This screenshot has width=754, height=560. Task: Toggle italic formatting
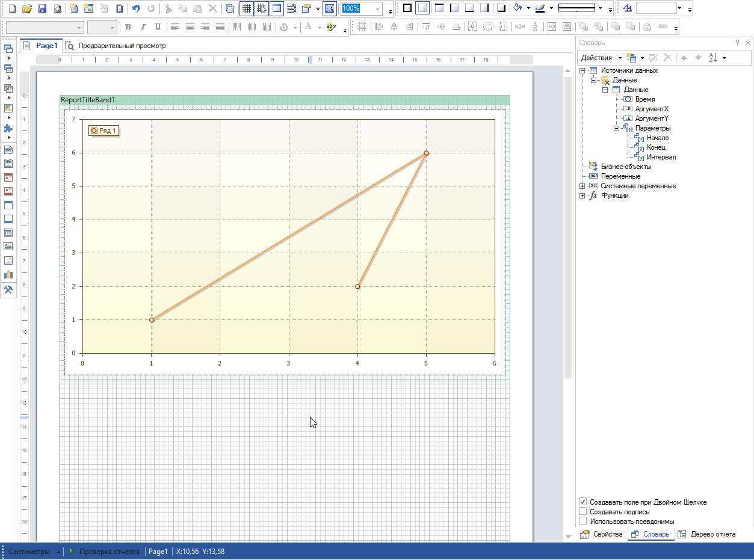point(143,27)
